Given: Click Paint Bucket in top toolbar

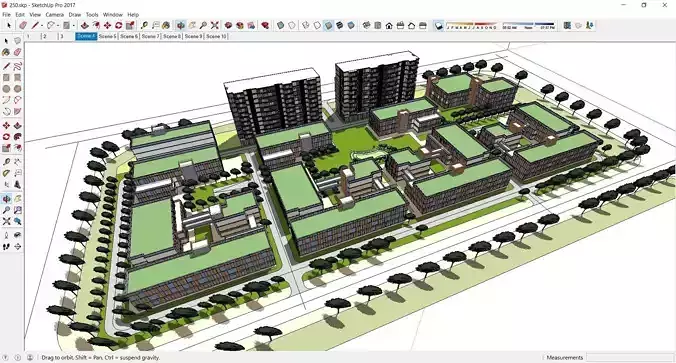Looking at the screenshot, I should [x=166, y=25].
